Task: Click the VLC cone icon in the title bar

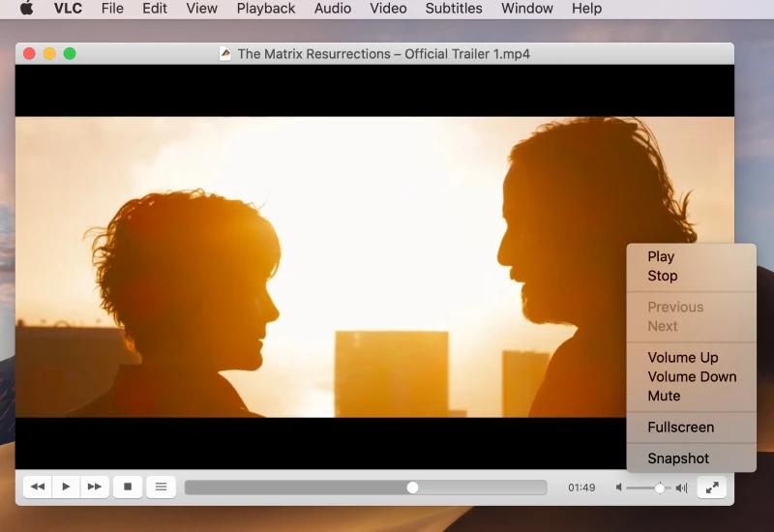Action: 225,54
